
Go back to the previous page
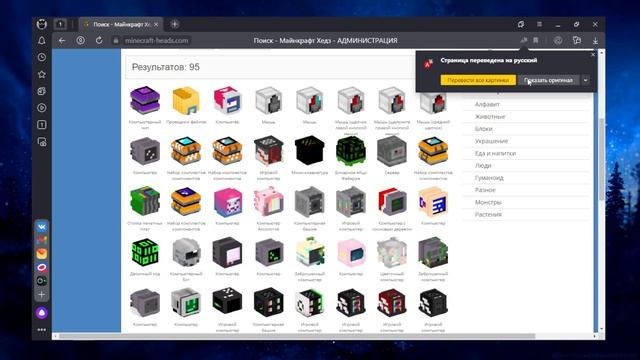pyautogui.click(x=62, y=40)
